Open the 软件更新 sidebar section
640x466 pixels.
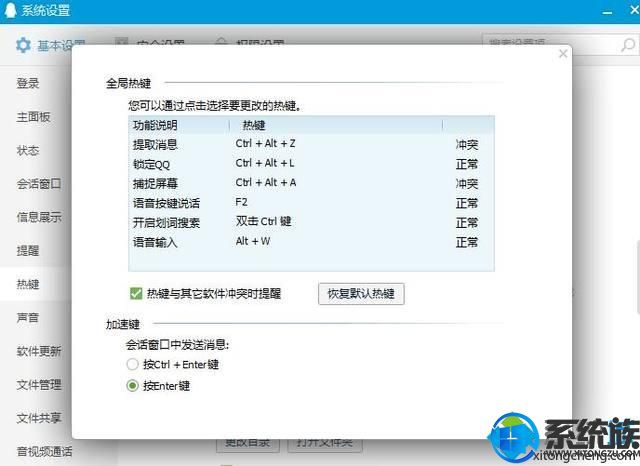(39, 351)
